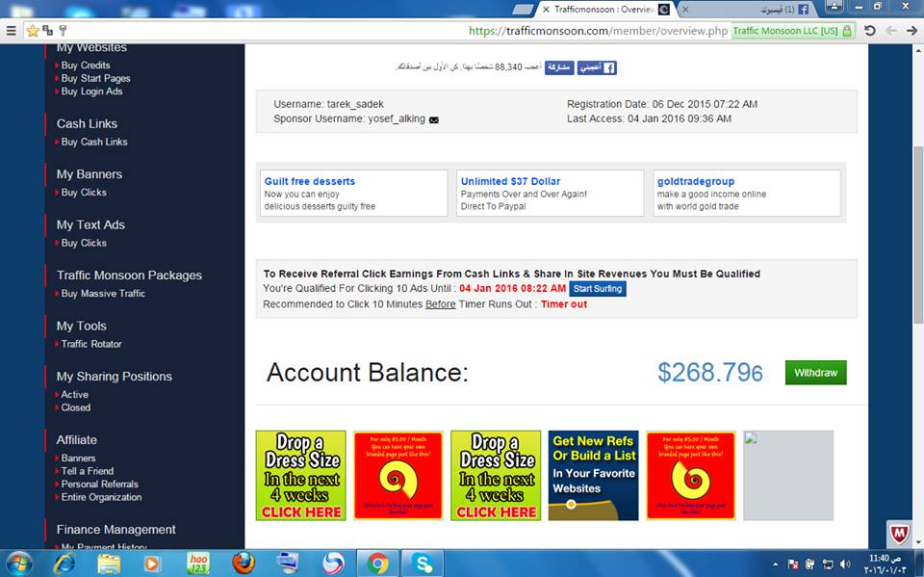Image resolution: width=924 pixels, height=577 pixels.
Task: Open the computer-and-printer taskbar icon
Action: click(x=288, y=564)
